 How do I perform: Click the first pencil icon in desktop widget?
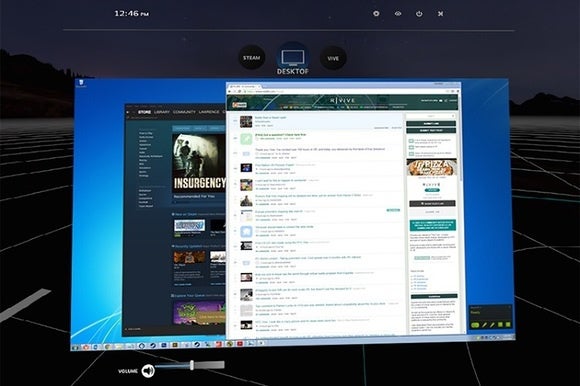pos(484,325)
